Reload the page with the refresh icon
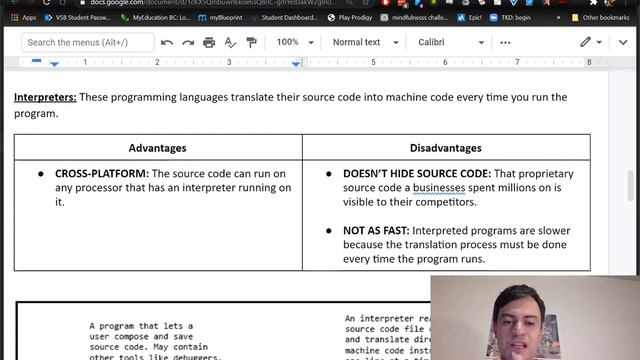Image resolution: width=640 pixels, height=360 pixels. [46, 2]
